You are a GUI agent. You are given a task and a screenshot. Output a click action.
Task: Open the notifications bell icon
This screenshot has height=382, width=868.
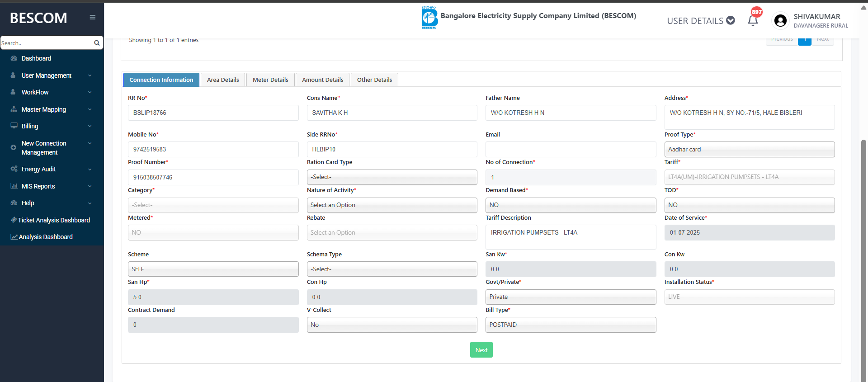coord(753,20)
